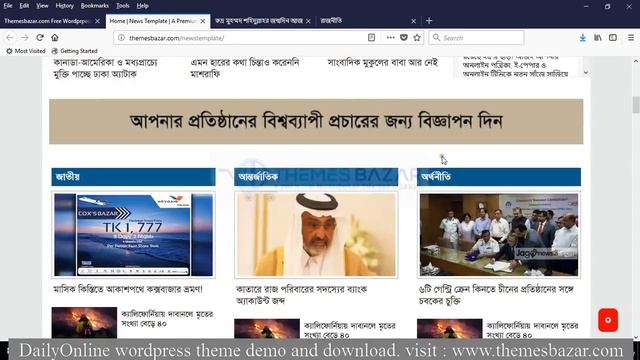Click the advertisement banner আপনার প্রতিষ্ঠানের বিশ্বব্যাপী প্রচারের
The width and height of the screenshot is (640, 360).
point(316,121)
